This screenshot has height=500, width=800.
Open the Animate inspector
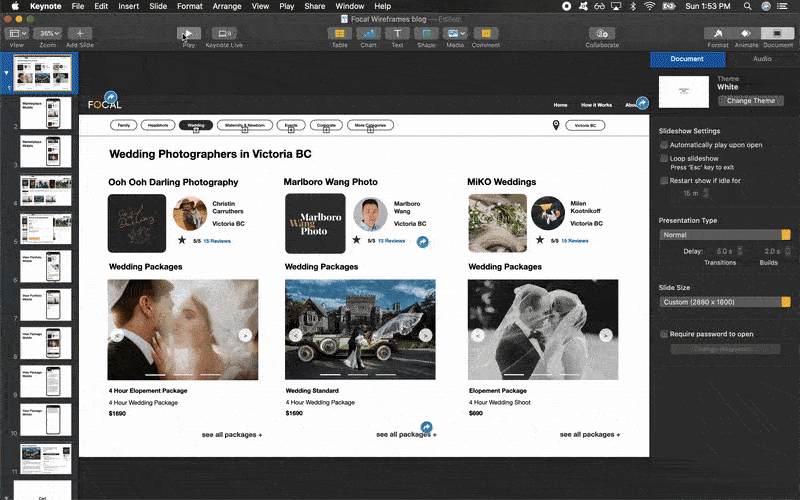point(748,33)
